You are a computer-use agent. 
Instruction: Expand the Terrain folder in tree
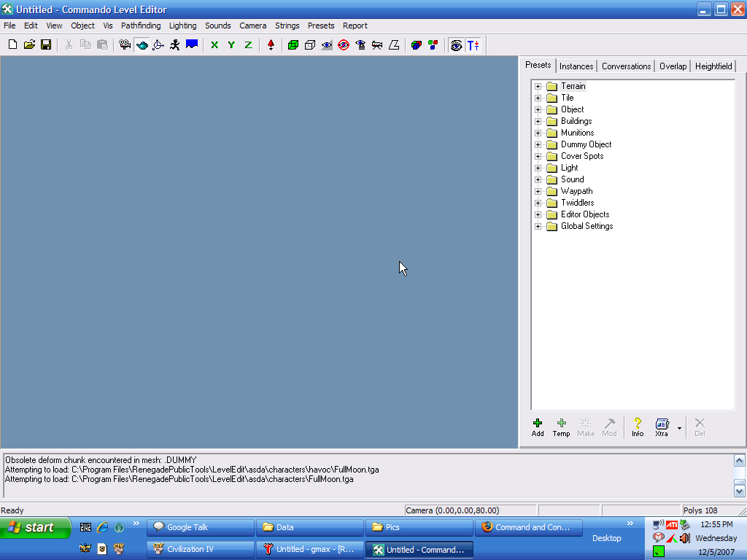point(538,86)
